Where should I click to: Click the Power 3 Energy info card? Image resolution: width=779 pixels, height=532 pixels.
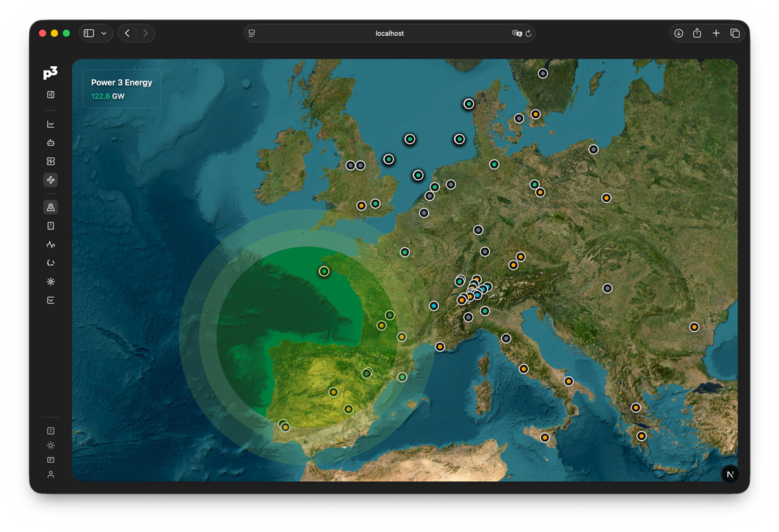[x=121, y=89]
